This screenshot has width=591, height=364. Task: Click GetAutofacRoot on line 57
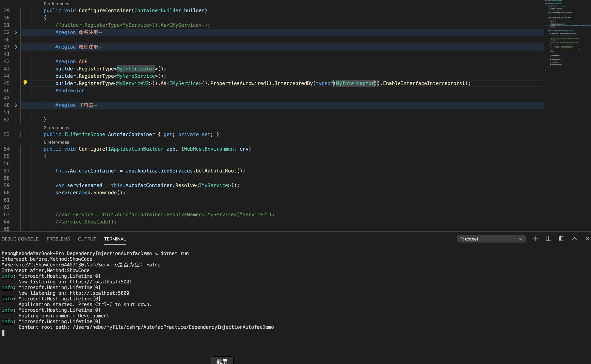pyautogui.click(x=216, y=171)
